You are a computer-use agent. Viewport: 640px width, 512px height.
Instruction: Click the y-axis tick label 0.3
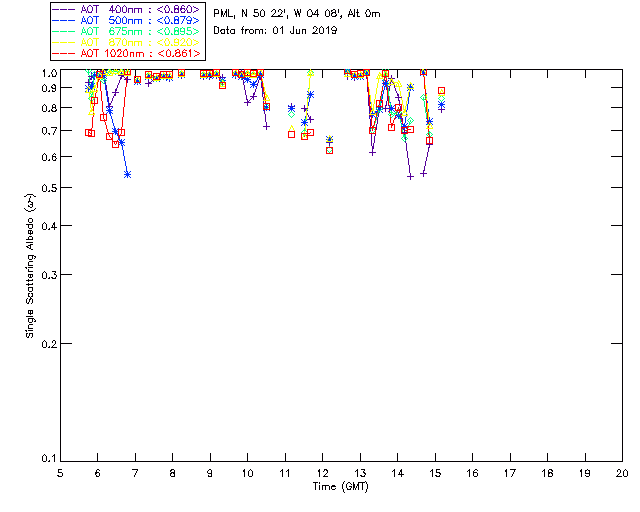(47, 274)
